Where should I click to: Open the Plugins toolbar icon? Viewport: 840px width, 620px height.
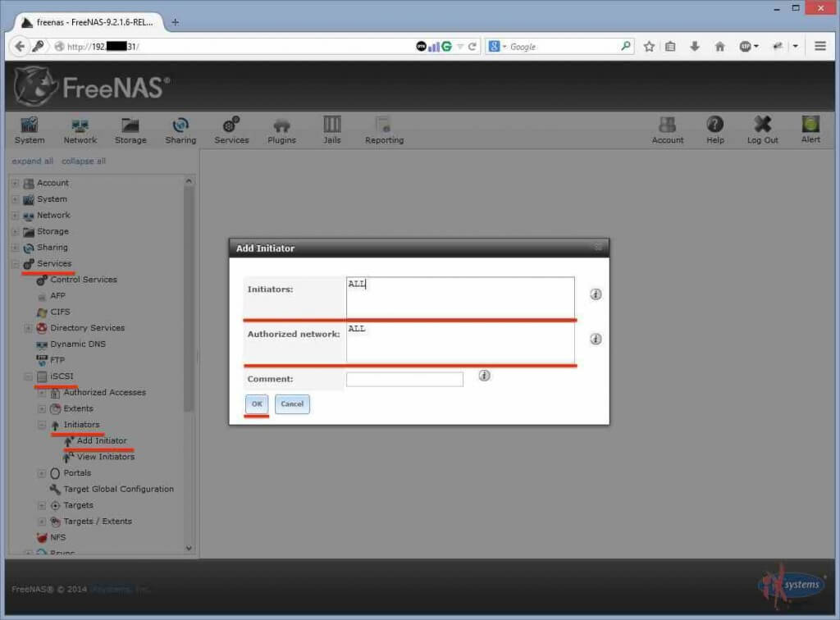pyautogui.click(x=282, y=130)
